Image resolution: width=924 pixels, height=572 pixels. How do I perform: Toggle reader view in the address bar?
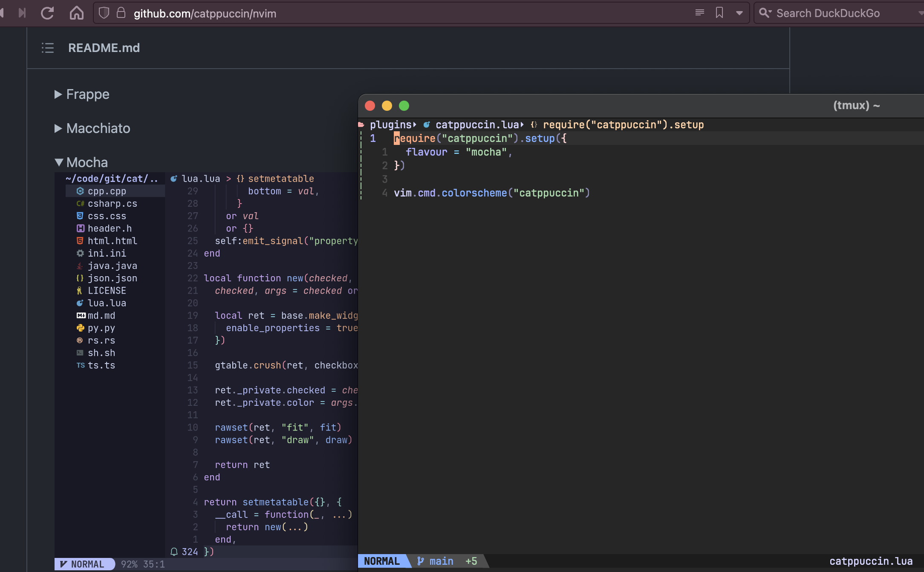[x=699, y=13]
